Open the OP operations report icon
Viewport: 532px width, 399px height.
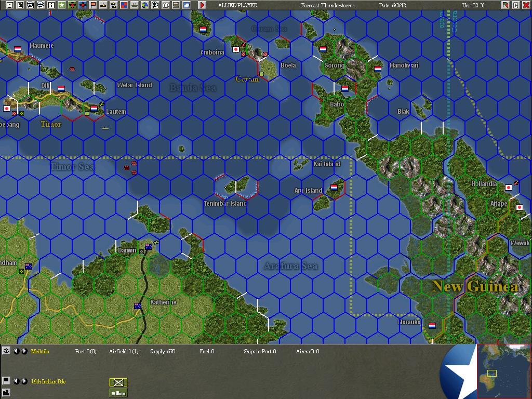pos(166,5)
